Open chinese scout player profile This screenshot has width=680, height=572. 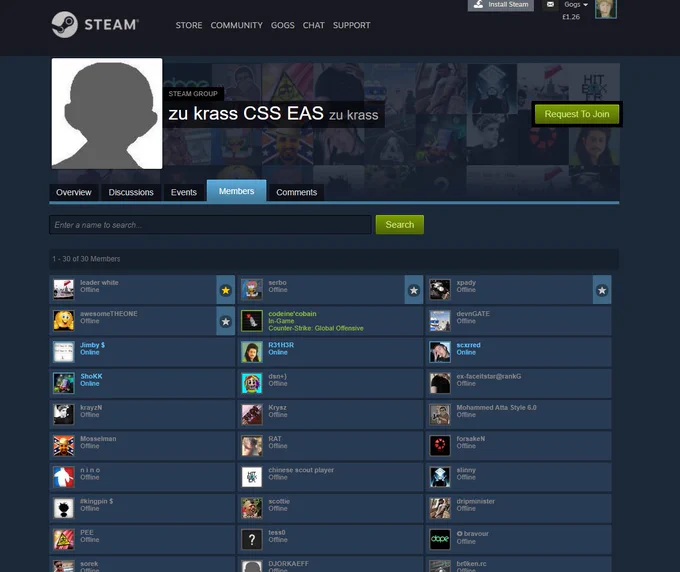tap(301, 470)
